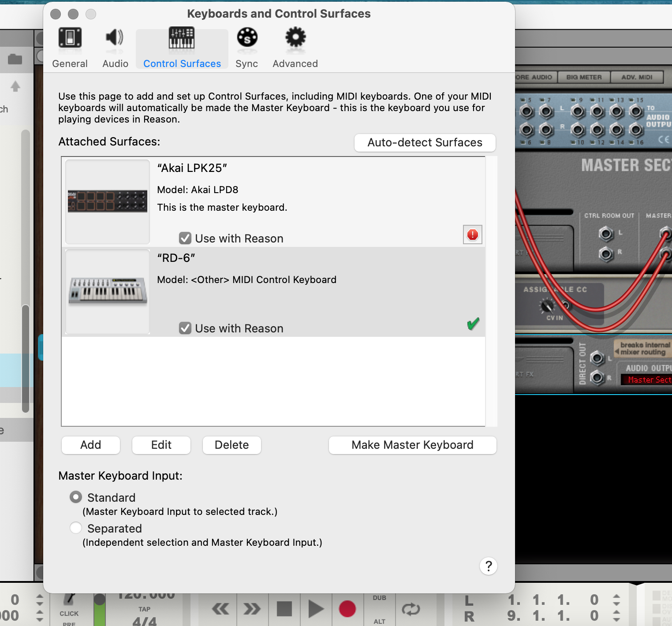
Task: Click the ADV. MIDI button in rack
Action: (637, 77)
